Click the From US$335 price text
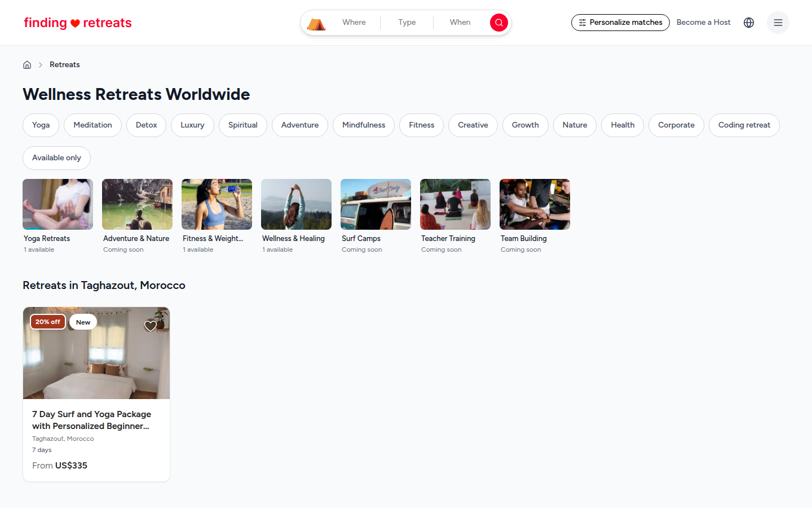 (x=60, y=466)
